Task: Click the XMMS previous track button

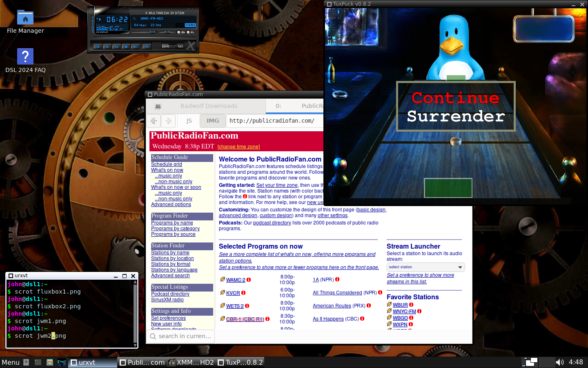Action: point(98,47)
